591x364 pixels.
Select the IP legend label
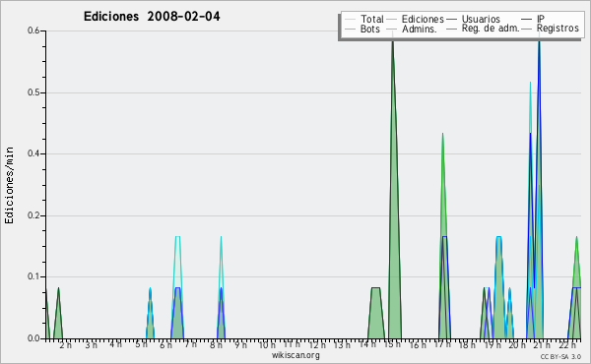[541, 19]
